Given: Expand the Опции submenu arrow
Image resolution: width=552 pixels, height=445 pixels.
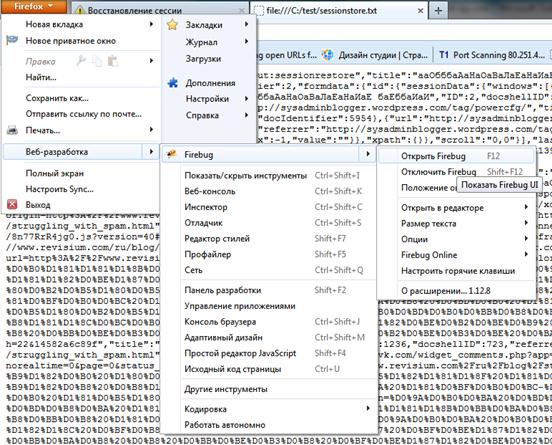Looking at the screenshot, I should [526, 238].
